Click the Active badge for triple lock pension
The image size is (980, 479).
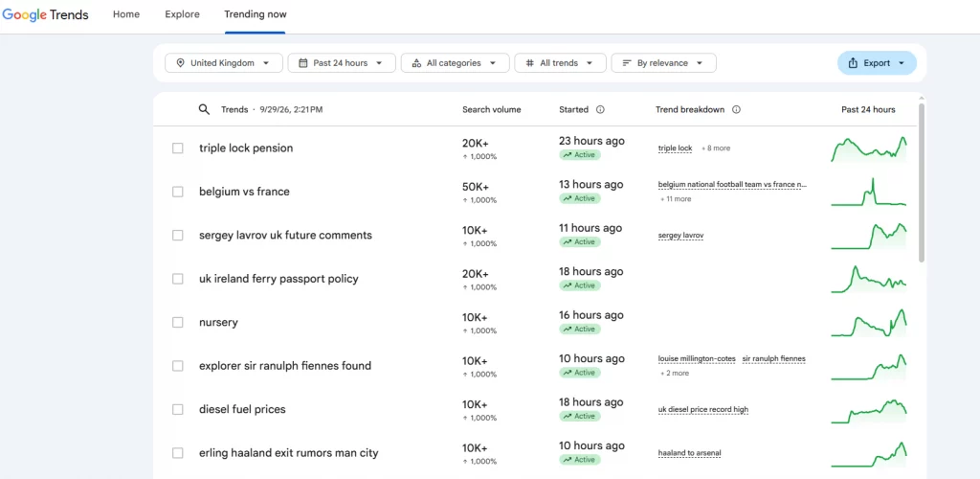pyautogui.click(x=580, y=155)
